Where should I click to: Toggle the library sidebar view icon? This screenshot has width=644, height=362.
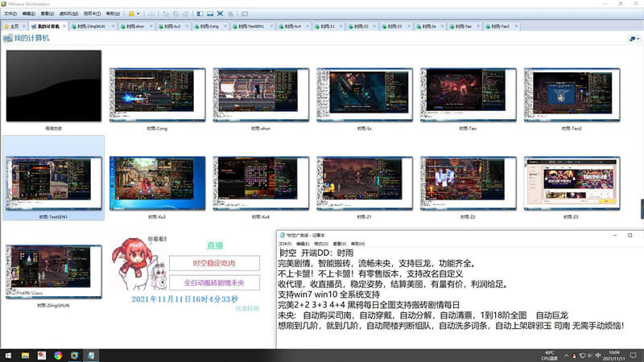(200, 14)
